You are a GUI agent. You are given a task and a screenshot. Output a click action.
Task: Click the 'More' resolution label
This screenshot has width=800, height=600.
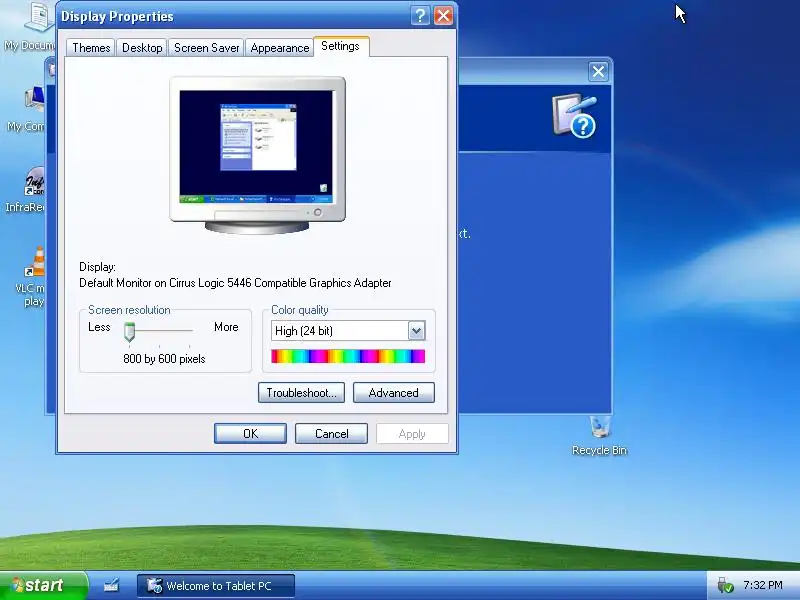(226, 327)
